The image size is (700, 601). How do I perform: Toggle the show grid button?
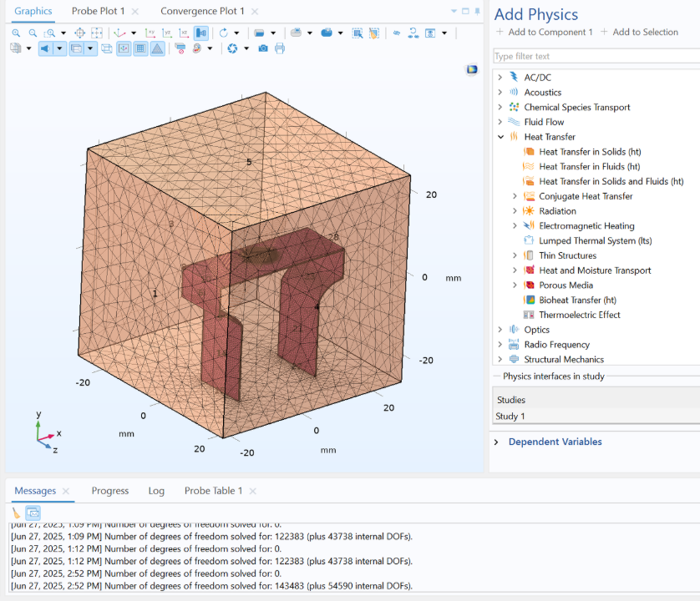pyautogui.click(x=140, y=48)
